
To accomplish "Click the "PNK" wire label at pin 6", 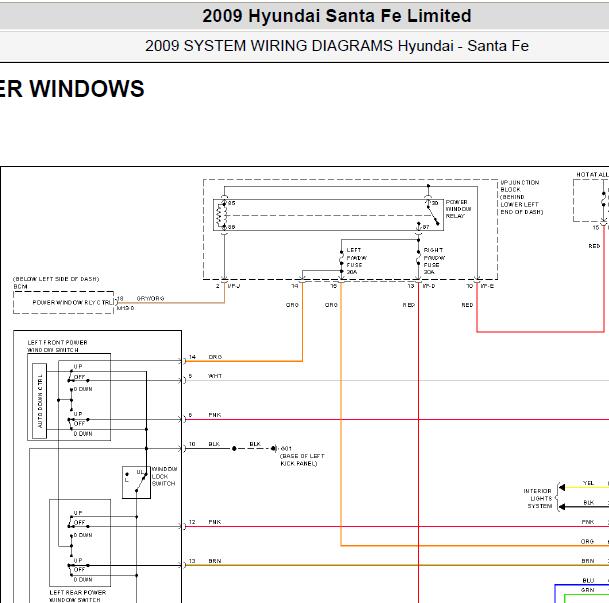I will (x=214, y=415).
